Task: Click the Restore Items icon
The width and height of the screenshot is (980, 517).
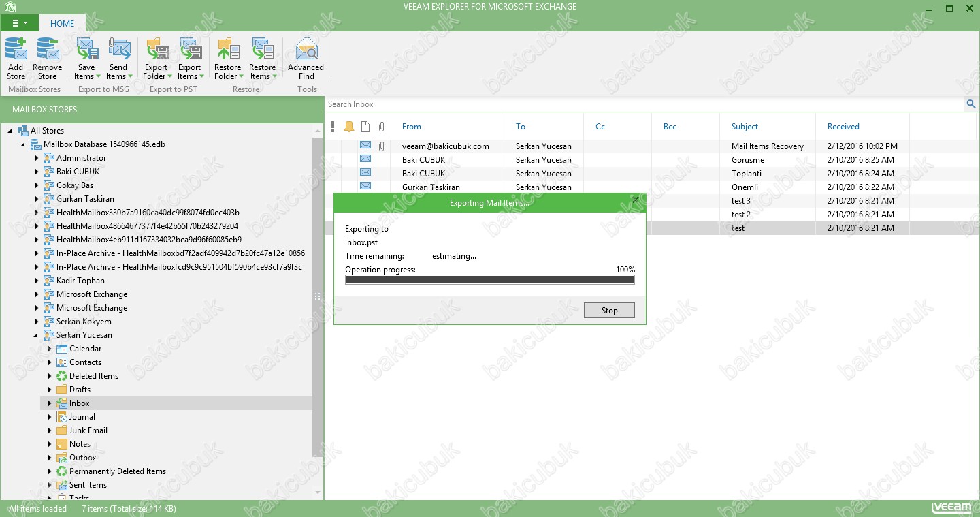Action: [x=262, y=59]
